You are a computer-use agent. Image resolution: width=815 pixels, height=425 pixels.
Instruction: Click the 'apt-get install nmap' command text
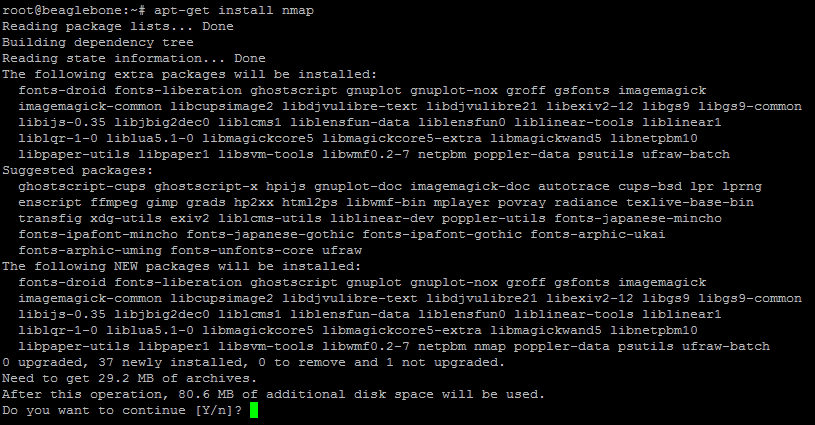tap(234, 10)
